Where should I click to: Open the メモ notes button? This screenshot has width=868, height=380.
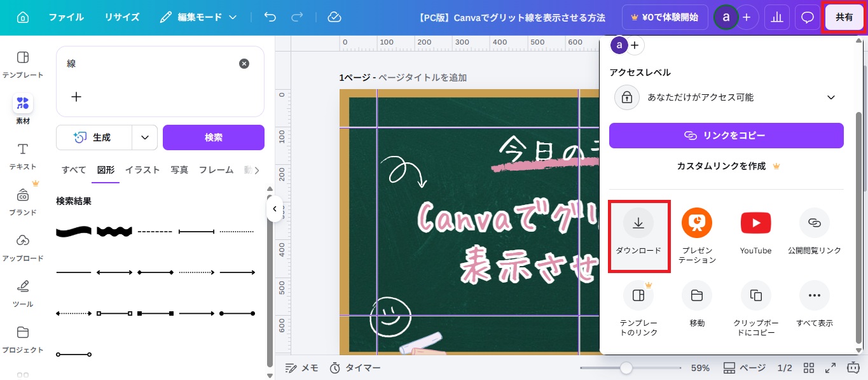click(301, 368)
